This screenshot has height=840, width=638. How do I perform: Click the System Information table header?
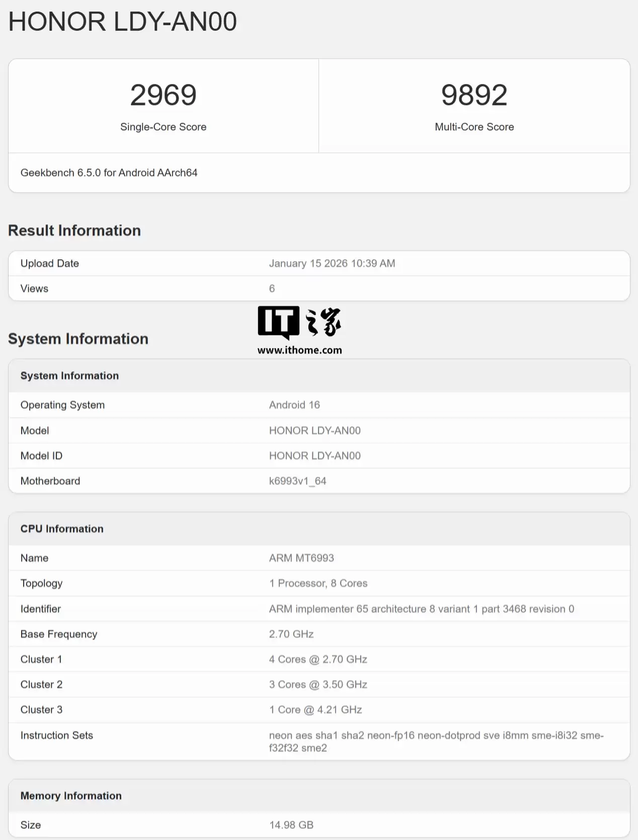(69, 376)
